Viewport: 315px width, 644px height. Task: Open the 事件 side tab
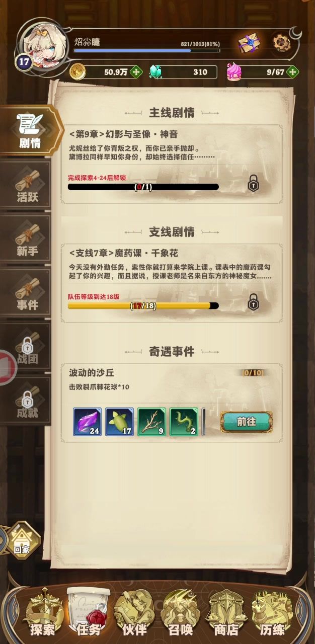26,294
